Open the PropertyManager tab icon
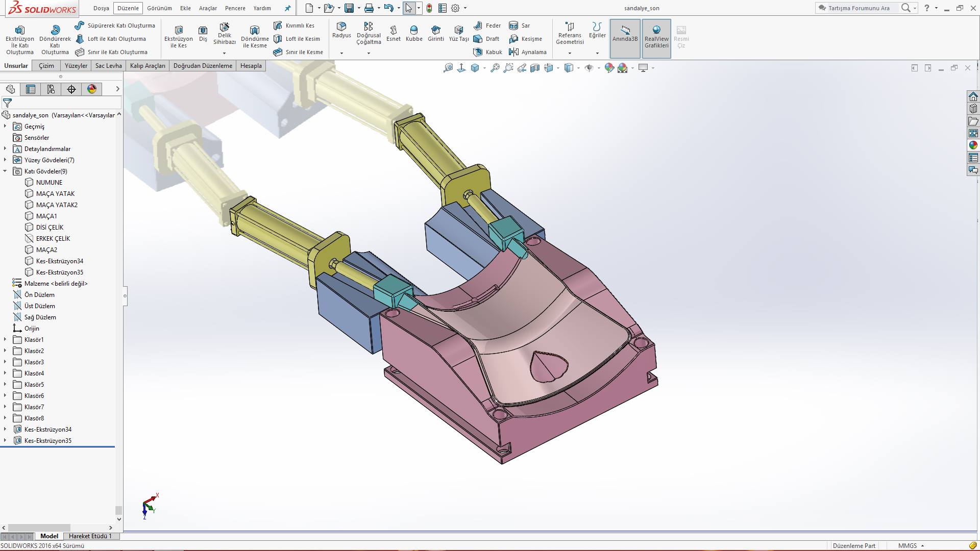Viewport: 980px width, 551px height. tap(31, 89)
